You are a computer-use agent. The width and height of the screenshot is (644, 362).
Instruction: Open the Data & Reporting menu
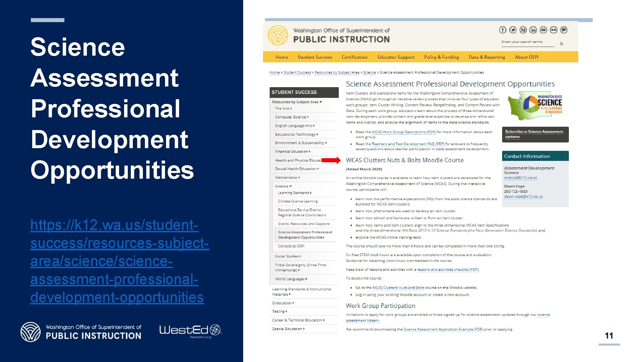(x=487, y=57)
